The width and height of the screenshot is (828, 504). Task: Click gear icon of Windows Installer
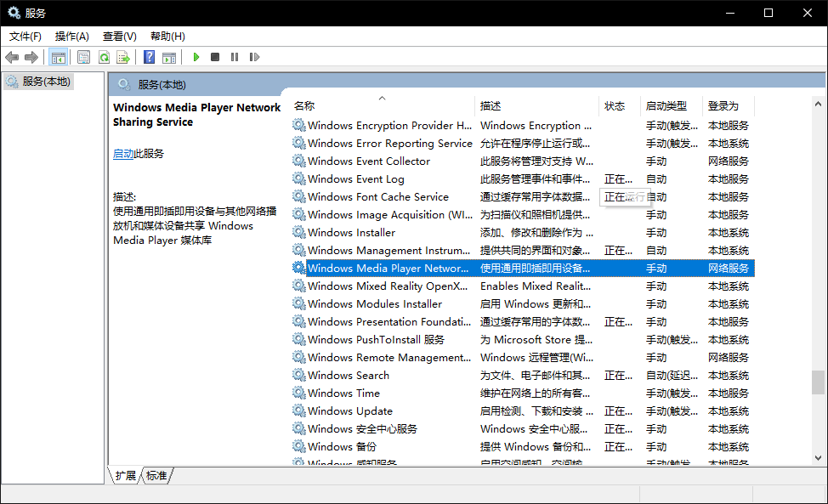(x=299, y=232)
